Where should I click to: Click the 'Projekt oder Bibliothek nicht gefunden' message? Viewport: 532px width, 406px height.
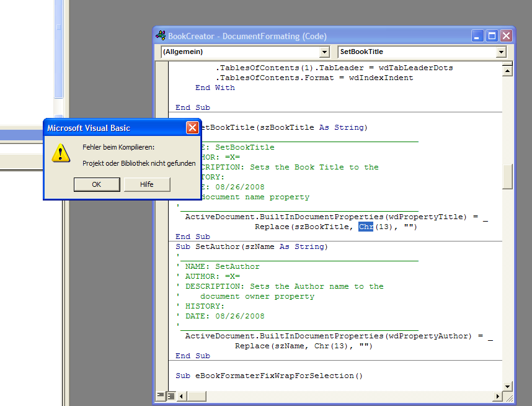[139, 163]
